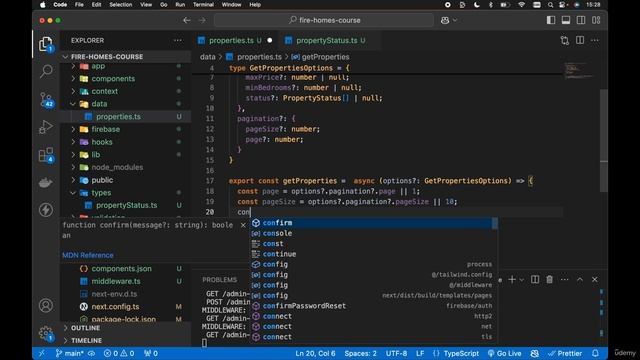This screenshot has width=640, height=360.
Task: Click the remote window icon in status bar
Action: [42, 353]
